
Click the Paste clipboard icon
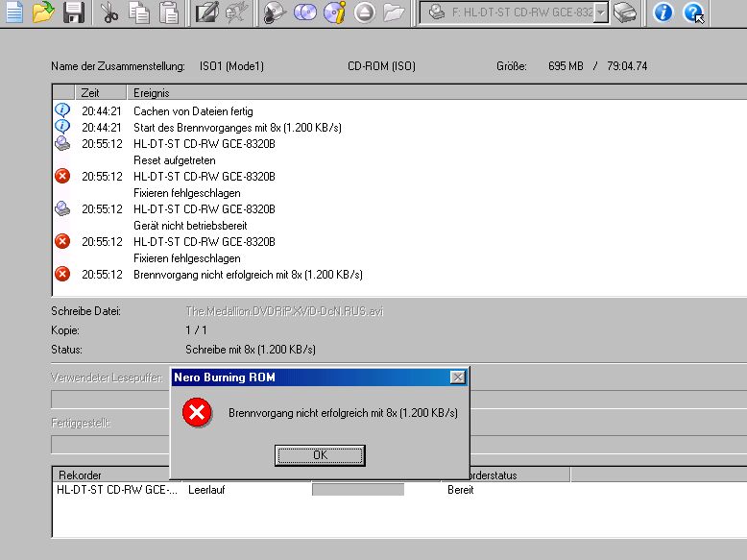pyautogui.click(x=168, y=12)
